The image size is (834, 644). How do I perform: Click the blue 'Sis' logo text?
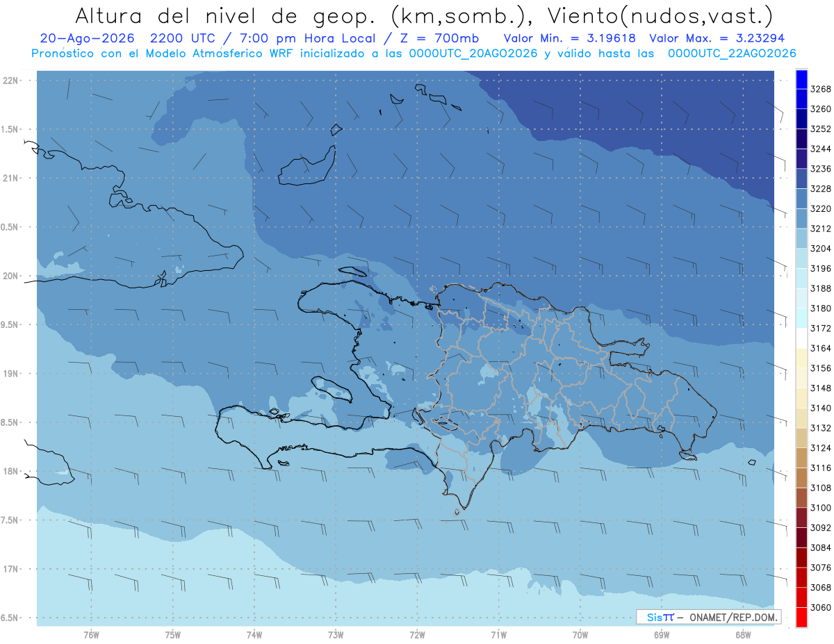(655, 617)
